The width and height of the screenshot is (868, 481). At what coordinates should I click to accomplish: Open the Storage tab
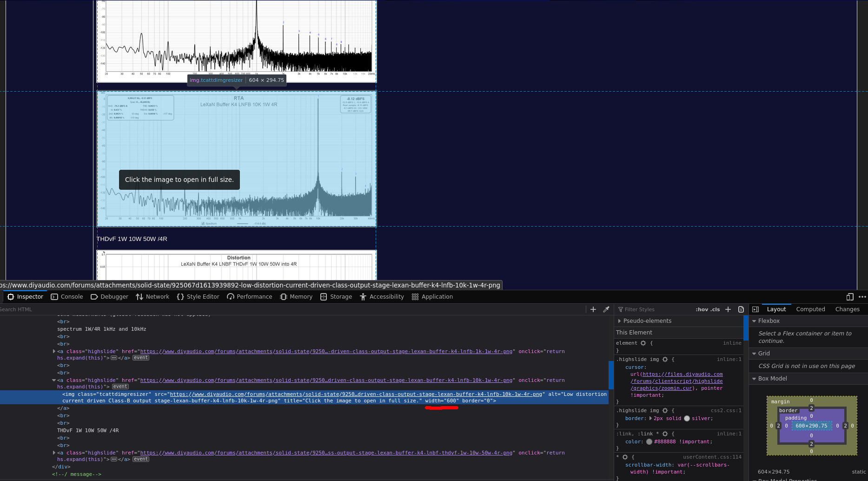click(x=336, y=297)
